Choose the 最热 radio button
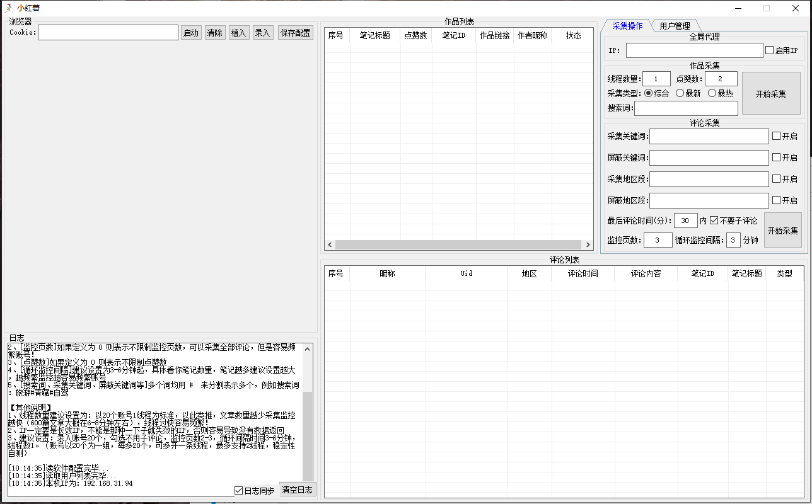The height and width of the screenshot is (504, 812). coord(712,93)
